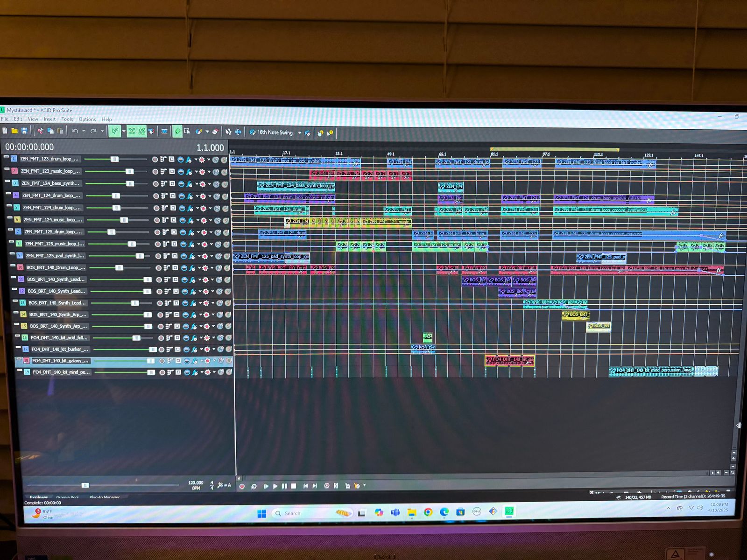Solo the ZEN_FMT_124_bass_synth track

pos(224,184)
